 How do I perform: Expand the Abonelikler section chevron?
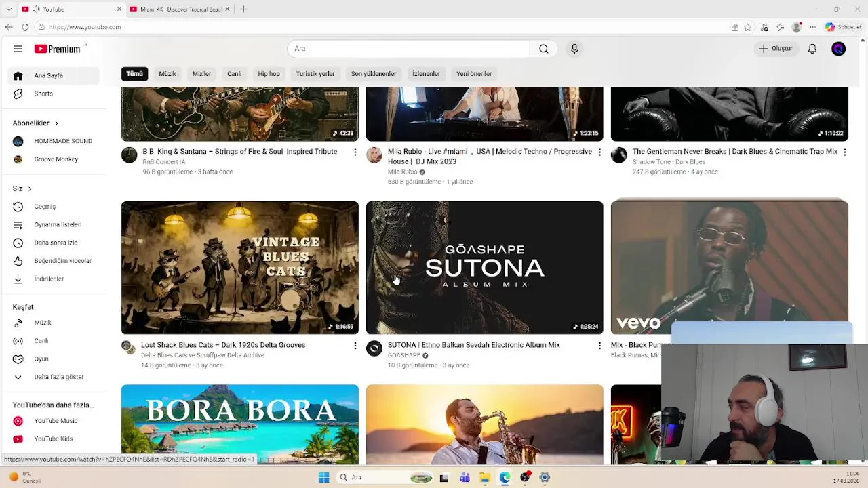[x=56, y=123]
